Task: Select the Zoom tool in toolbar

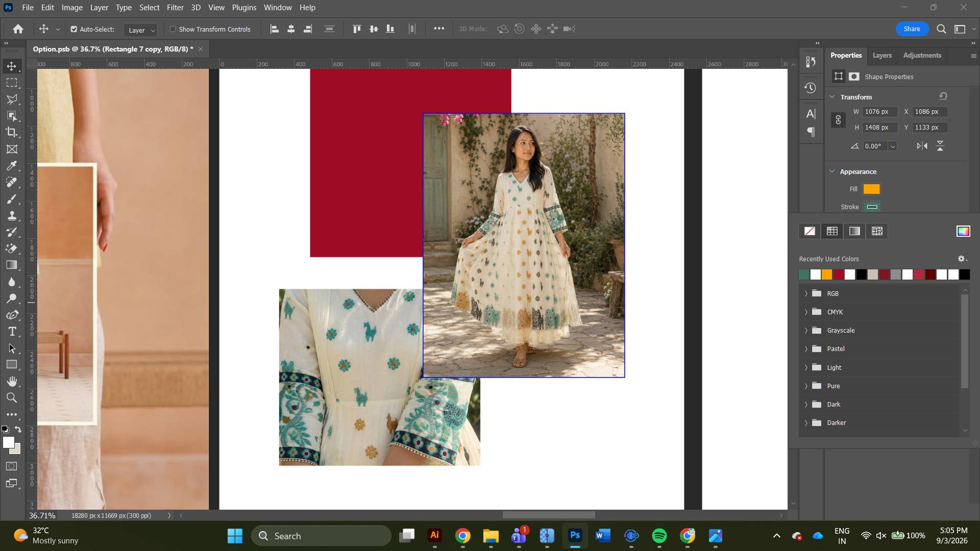Action: pos(12,398)
